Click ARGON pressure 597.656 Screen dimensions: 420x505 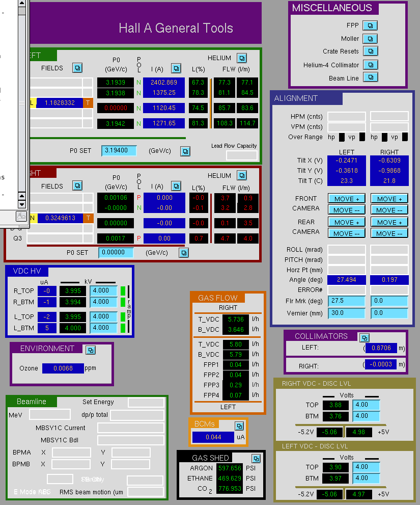coord(230,468)
